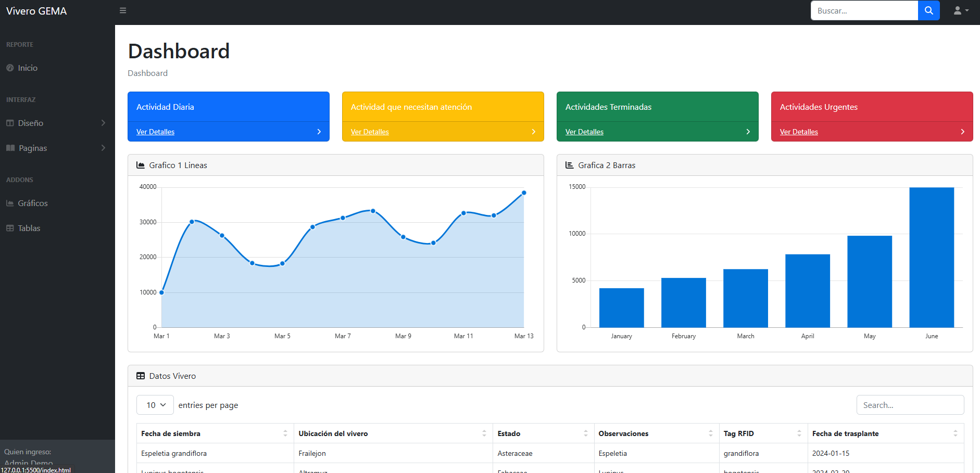This screenshot has height=473, width=980.
Task: Open Ver Detalles under Actividades Terminadas
Action: pos(584,132)
